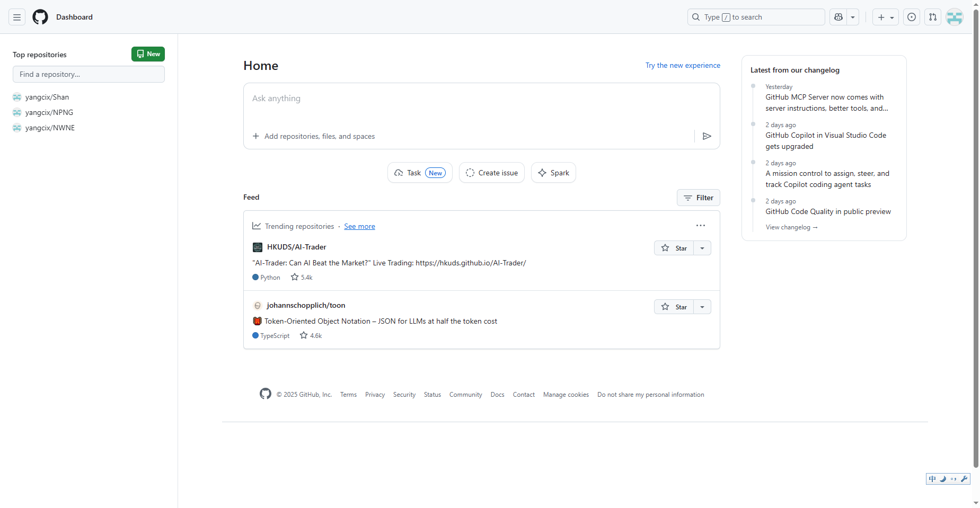This screenshot has height=508, width=980.
Task: Star the HKUDS/AI-Trader repository
Action: pos(674,247)
